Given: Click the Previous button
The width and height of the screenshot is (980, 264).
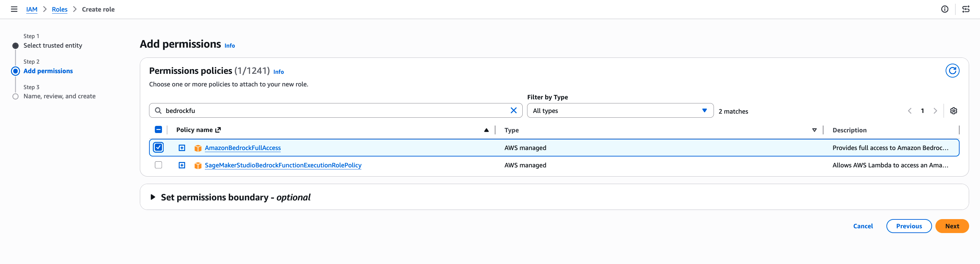Looking at the screenshot, I should pyautogui.click(x=909, y=226).
